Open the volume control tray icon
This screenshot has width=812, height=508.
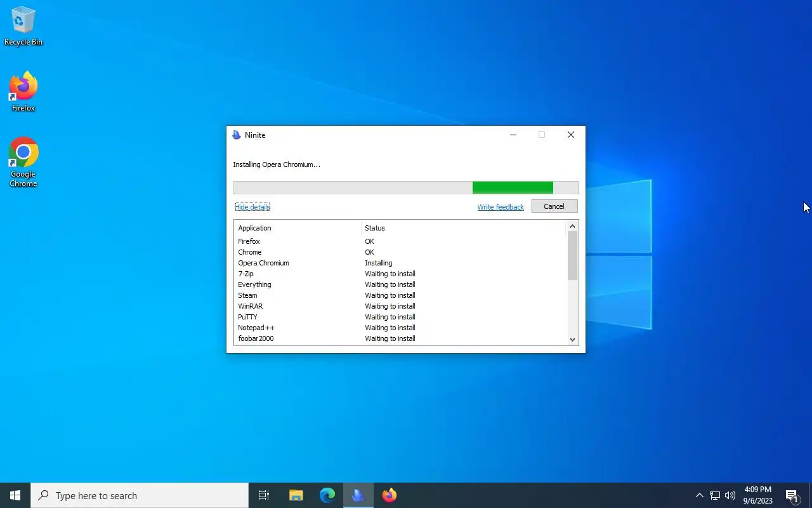pyautogui.click(x=730, y=495)
